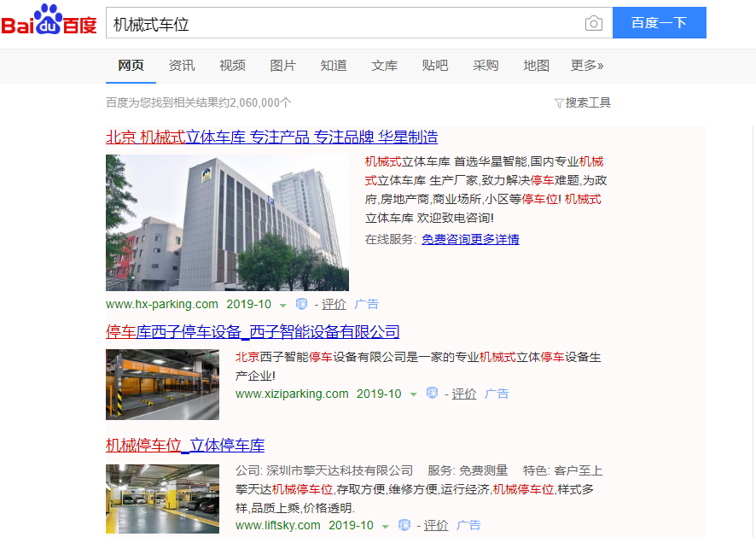
Task: Click 评价 on xiziparking result
Action: 464,394
